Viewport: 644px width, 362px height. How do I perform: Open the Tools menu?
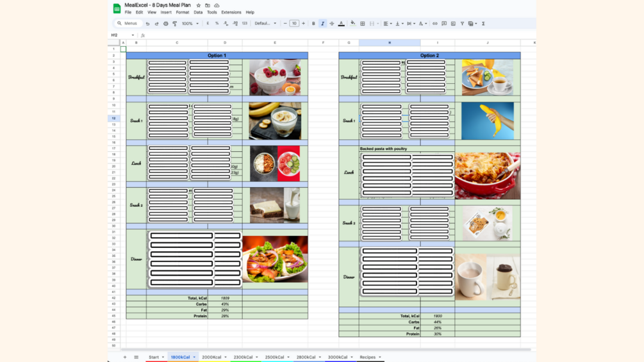212,12
